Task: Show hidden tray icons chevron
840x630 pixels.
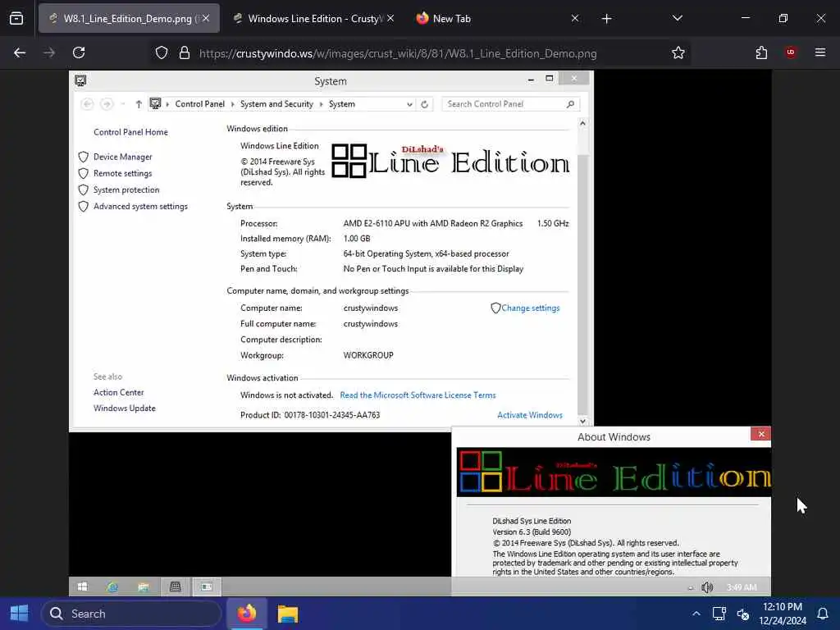Action: 696,614
